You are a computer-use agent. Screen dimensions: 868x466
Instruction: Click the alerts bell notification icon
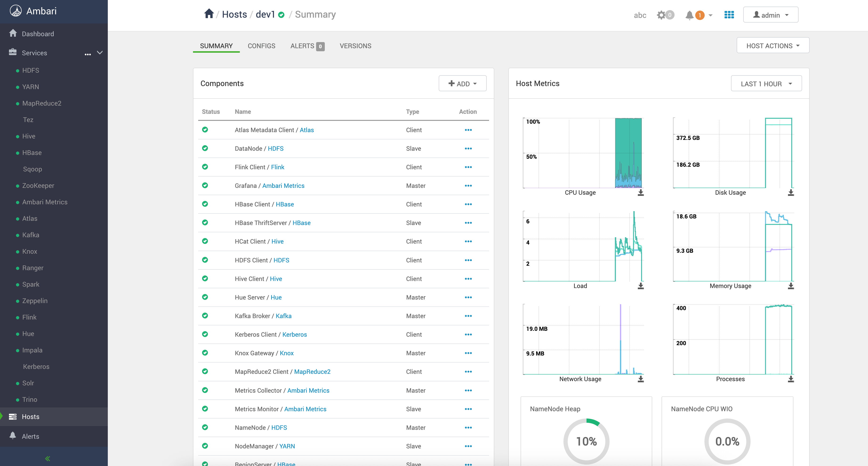(x=689, y=15)
